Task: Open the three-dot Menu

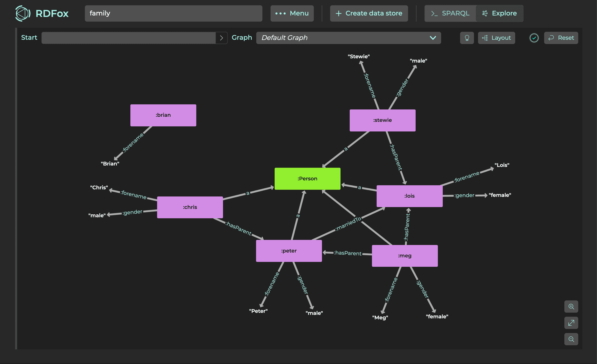Action: pyautogui.click(x=292, y=13)
